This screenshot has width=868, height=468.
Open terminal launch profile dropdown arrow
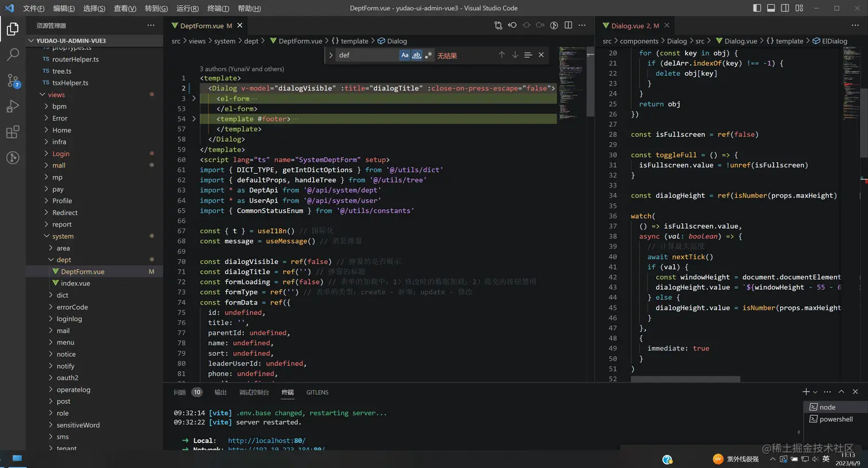815,392
